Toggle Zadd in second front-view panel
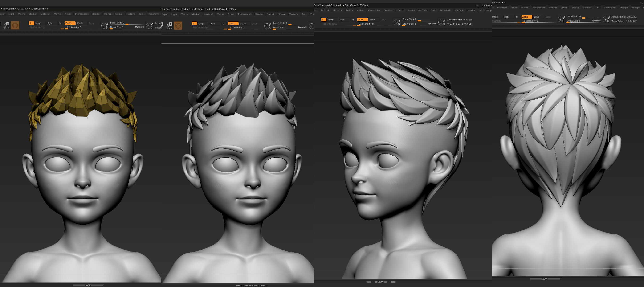644x287 pixels. tap(233, 24)
